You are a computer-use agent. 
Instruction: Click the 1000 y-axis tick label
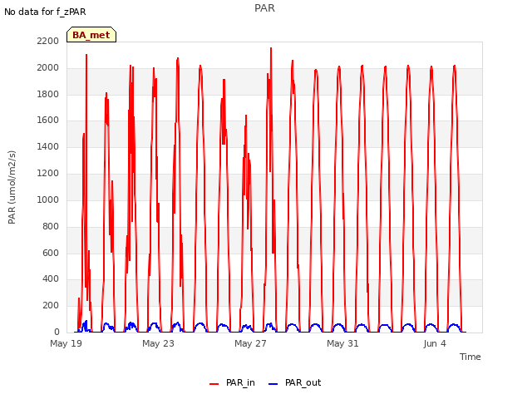pyautogui.click(x=48, y=199)
